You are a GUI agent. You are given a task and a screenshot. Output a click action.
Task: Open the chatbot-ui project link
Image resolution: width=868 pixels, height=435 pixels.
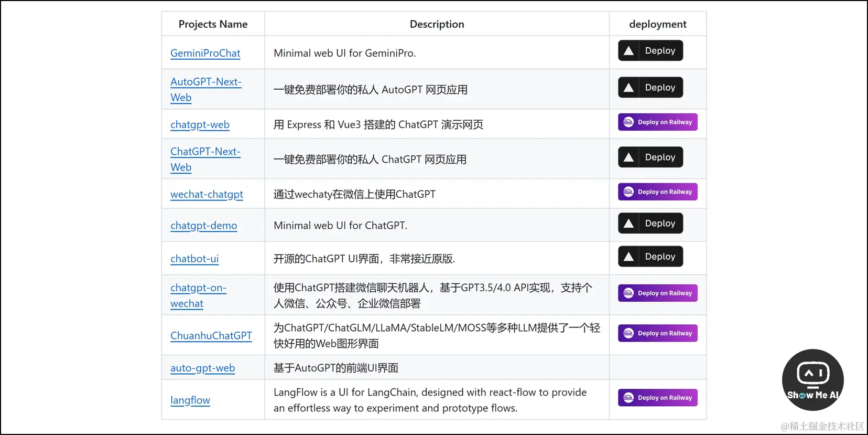tap(194, 258)
